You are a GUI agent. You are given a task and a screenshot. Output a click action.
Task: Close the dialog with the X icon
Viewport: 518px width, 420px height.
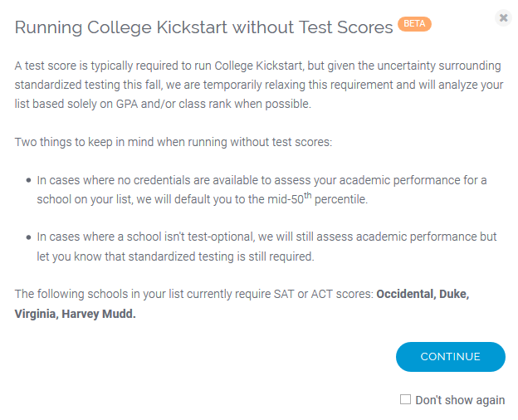(503, 17)
